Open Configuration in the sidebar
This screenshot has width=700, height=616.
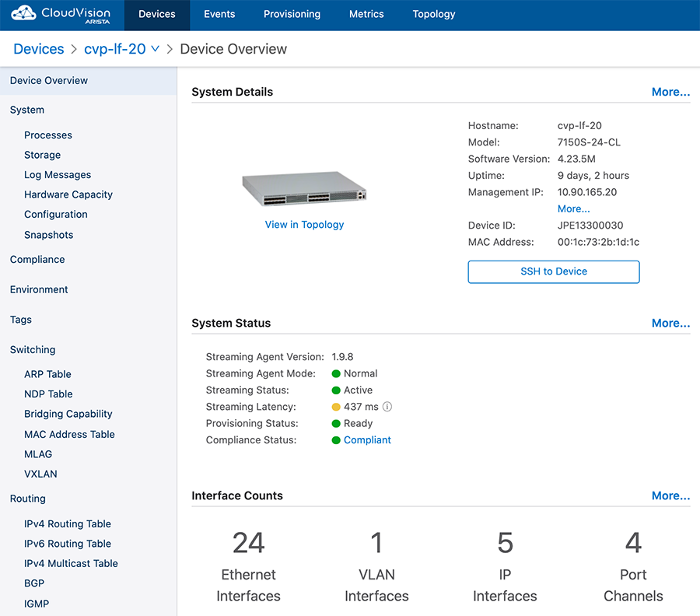coord(56,214)
